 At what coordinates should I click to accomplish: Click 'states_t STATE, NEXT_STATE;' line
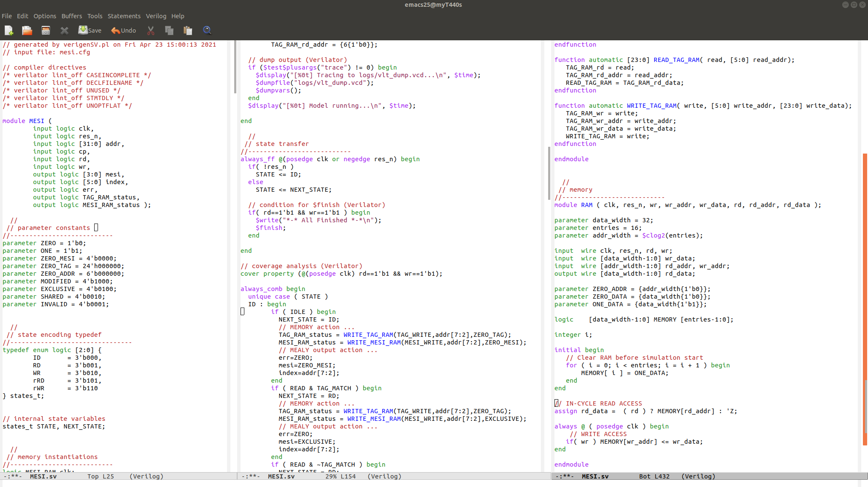54,426
